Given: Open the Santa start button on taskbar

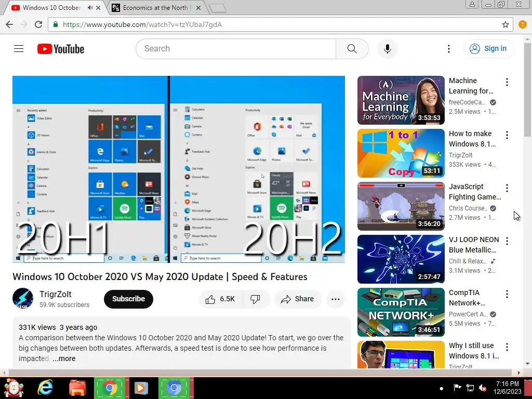Looking at the screenshot, I should click(x=14, y=388).
